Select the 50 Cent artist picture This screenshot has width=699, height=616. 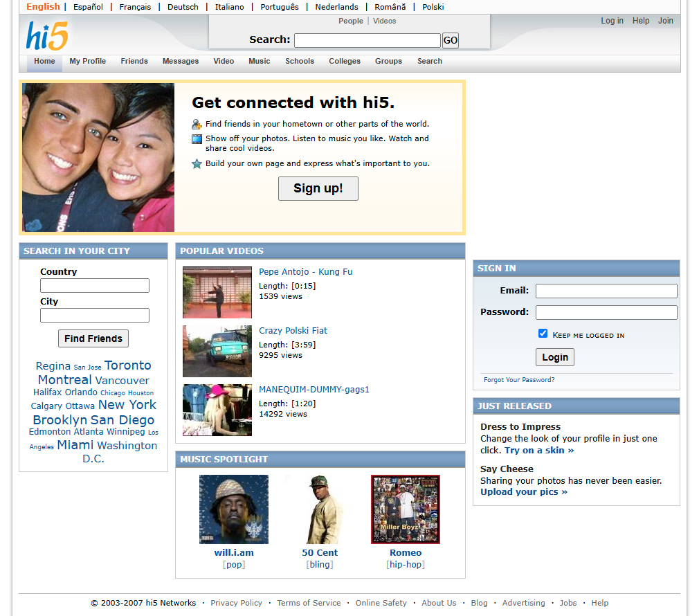coord(319,509)
